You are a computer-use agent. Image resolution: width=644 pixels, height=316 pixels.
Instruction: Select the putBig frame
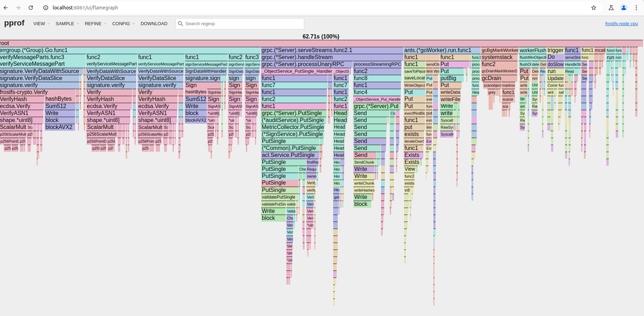click(452, 78)
